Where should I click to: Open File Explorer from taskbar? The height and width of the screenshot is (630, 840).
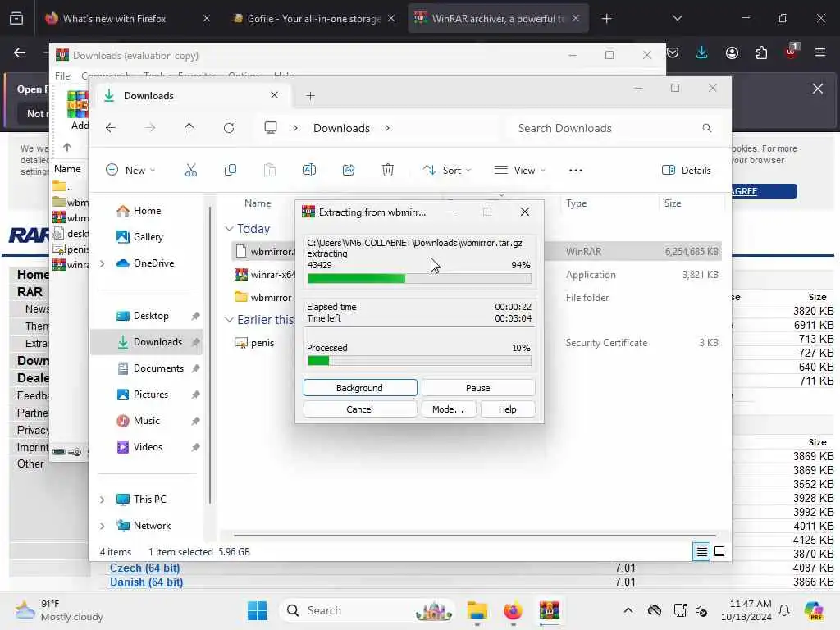pos(477,610)
